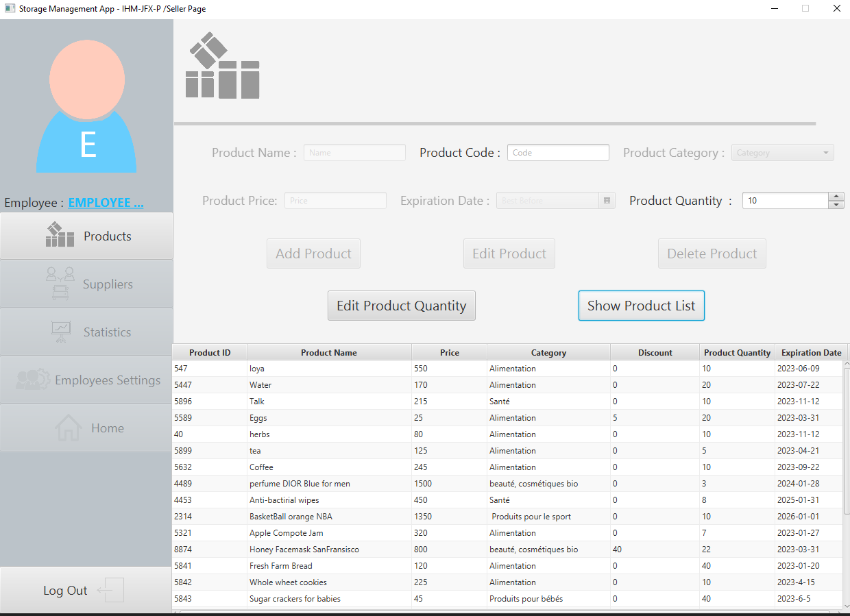850x616 pixels.
Task: Click the Statistics chart icon
Action: pos(60,331)
